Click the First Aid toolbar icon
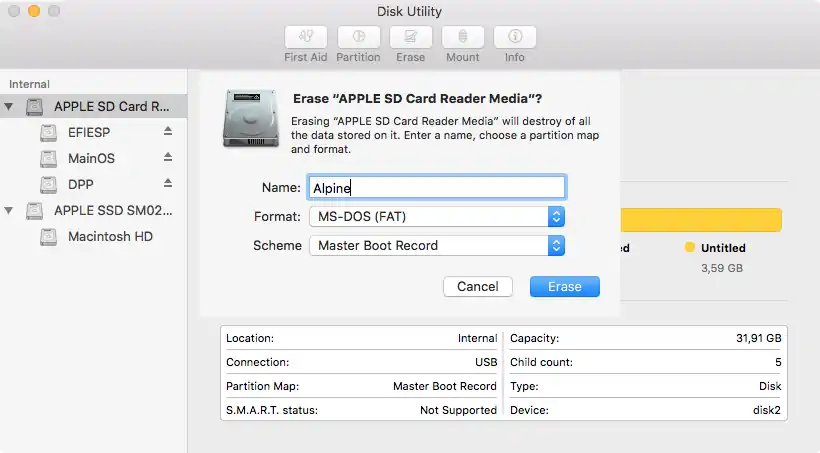Viewport: 820px width, 453px height. (x=304, y=37)
